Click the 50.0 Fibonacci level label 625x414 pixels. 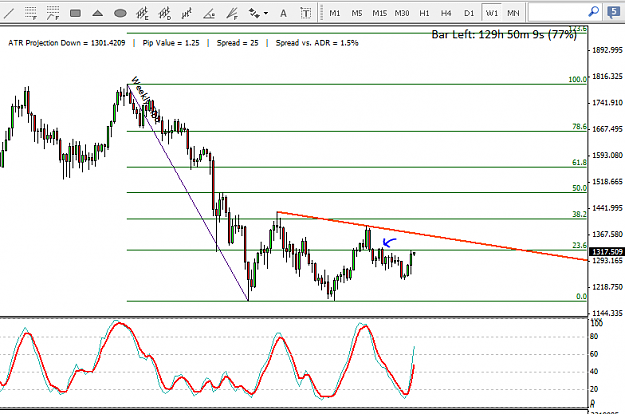(579, 188)
